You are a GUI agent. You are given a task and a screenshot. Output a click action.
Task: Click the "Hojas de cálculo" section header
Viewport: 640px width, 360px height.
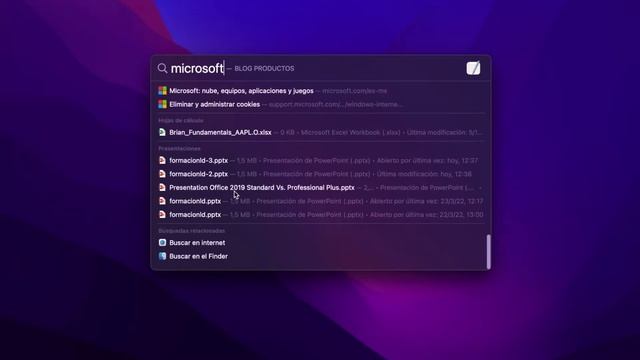point(181,120)
